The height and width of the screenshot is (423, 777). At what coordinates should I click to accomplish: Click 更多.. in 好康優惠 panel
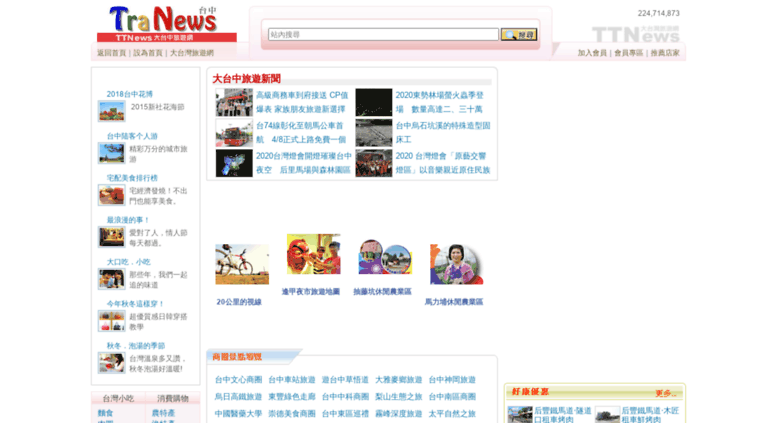click(x=666, y=393)
